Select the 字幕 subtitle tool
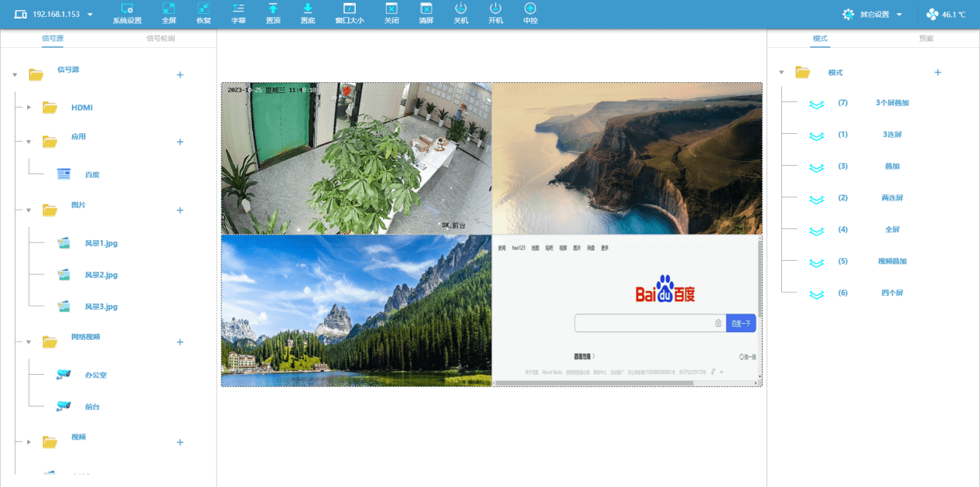 point(238,13)
